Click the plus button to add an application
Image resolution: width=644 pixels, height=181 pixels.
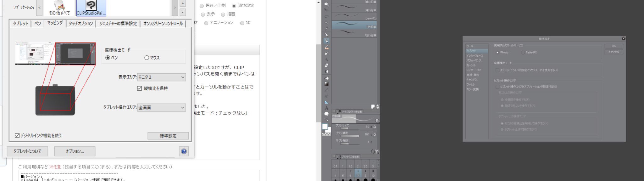tap(183, 3)
